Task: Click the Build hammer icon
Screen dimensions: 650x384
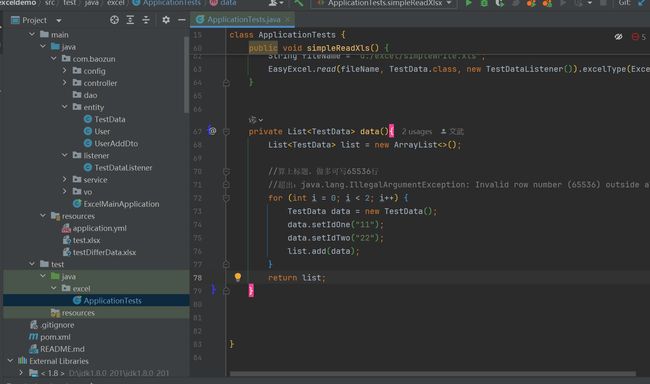Action: [298, 3]
